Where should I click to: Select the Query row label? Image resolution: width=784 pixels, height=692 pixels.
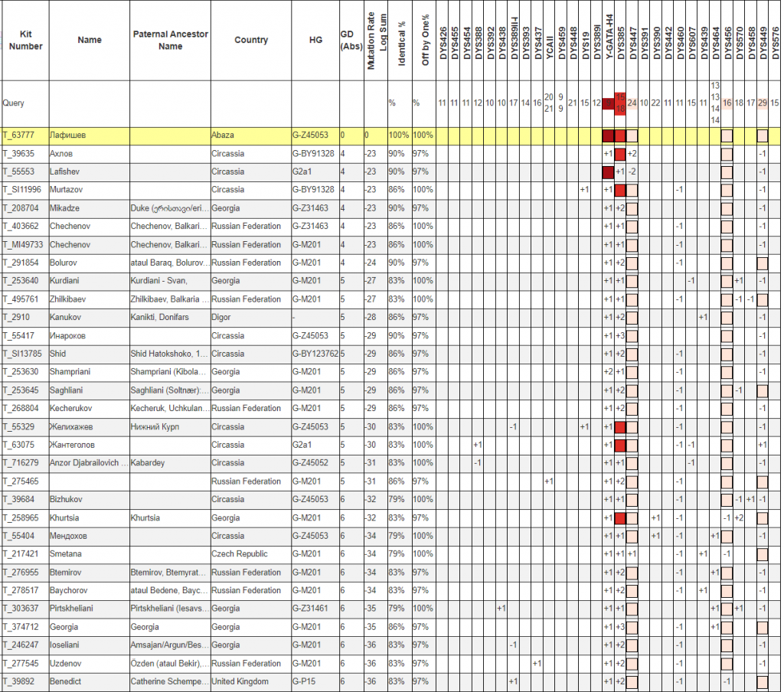tap(14, 103)
